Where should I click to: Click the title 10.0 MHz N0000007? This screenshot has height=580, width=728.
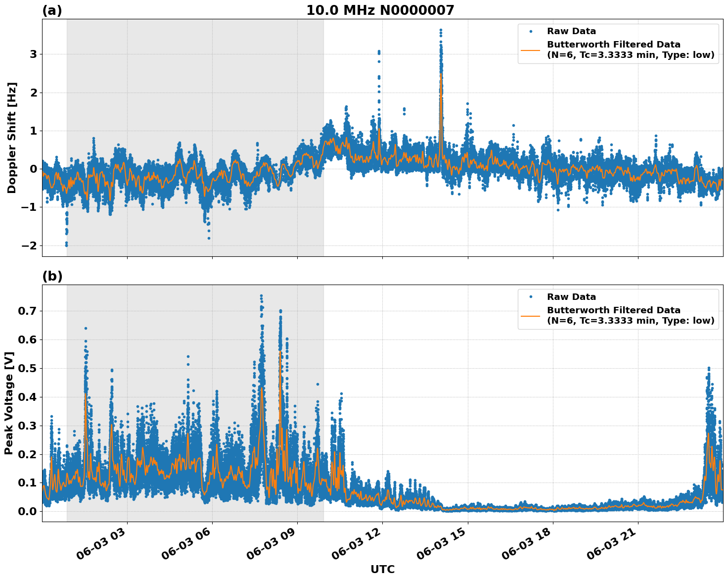point(380,9)
